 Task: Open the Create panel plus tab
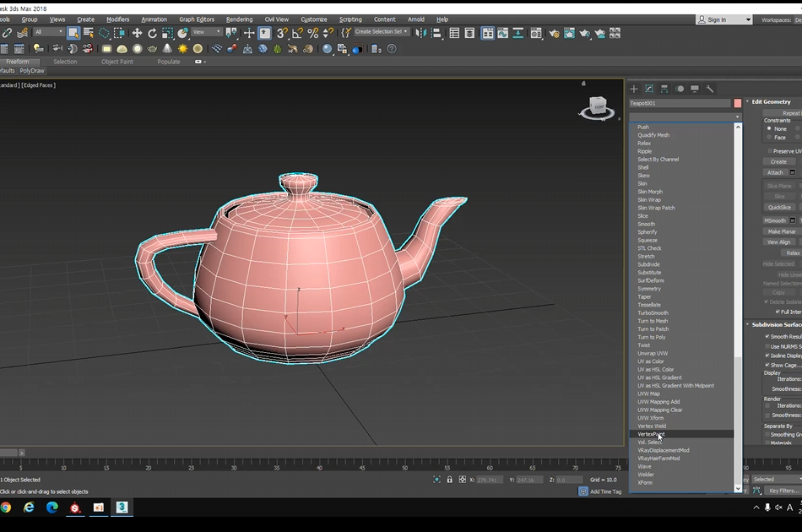[x=634, y=89]
